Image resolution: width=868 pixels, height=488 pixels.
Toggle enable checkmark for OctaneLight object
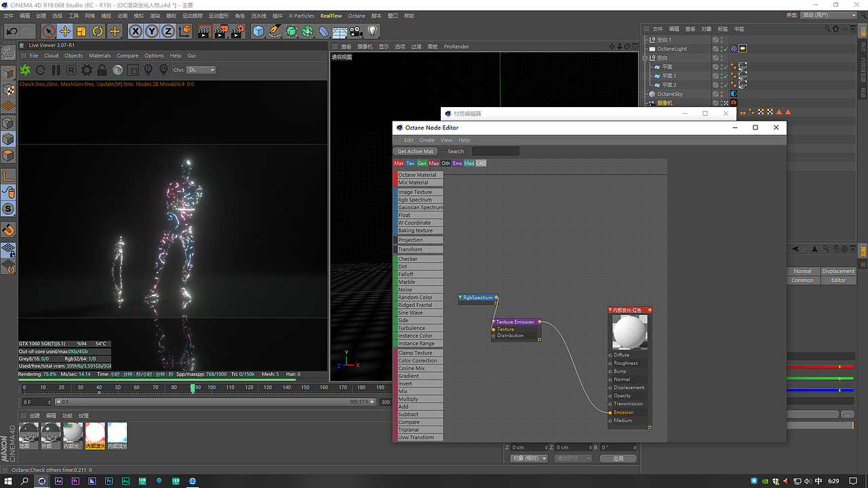tap(725, 49)
